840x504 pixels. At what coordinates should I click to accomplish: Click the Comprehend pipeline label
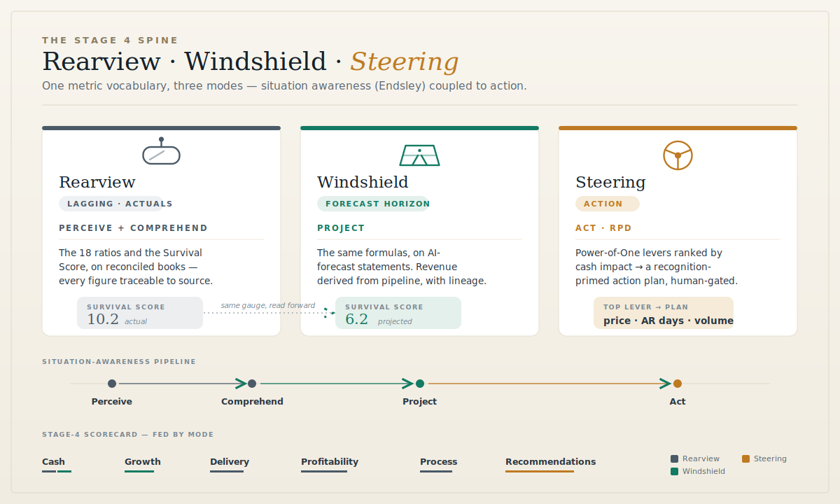pyautogui.click(x=252, y=402)
